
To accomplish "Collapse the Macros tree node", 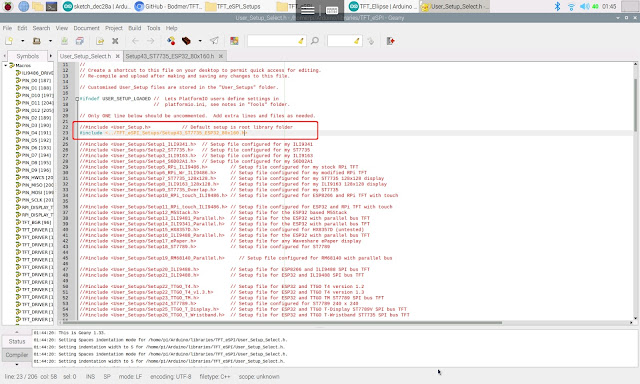I will 5,65.
